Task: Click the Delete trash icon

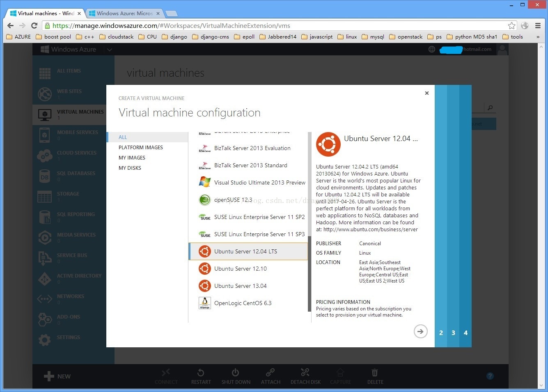Action: pyautogui.click(x=375, y=372)
